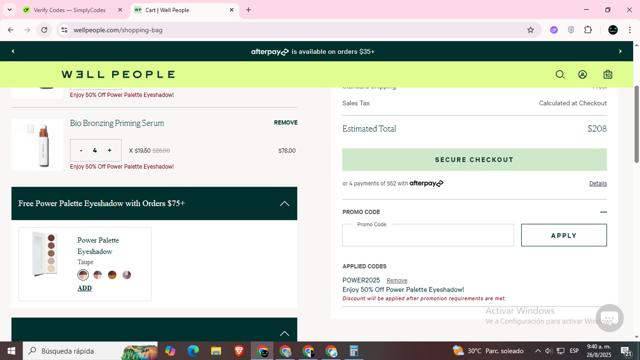Increase Bio Bronzing Priming Serum quantity
Screen dimensions: 640x360
tap(109, 151)
